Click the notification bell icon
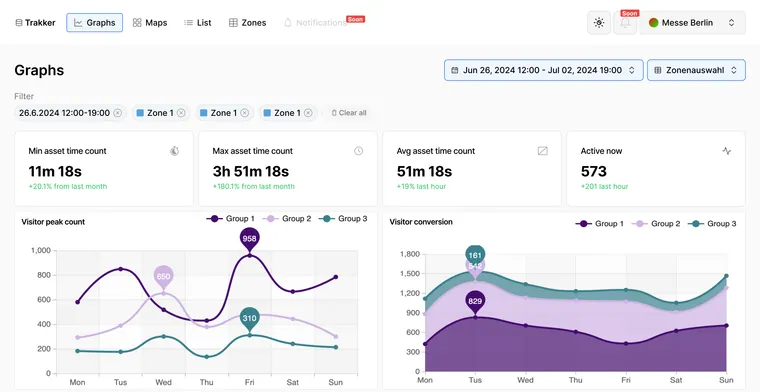The width and height of the screenshot is (760, 392). click(625, 23)
